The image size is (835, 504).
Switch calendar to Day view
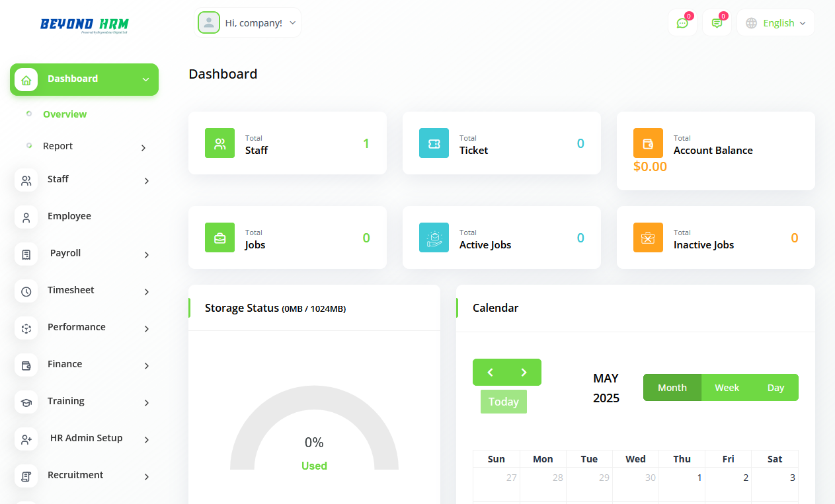coord(775,388)
